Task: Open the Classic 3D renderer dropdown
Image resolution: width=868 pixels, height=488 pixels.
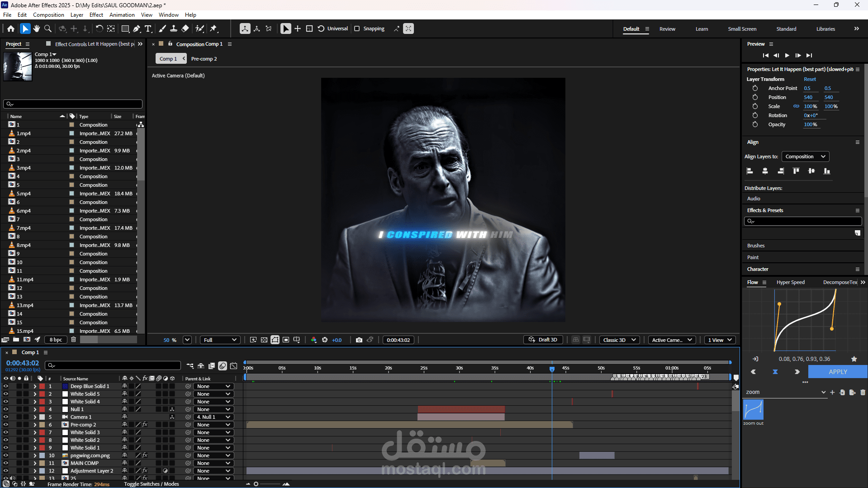Action: tap(619, 340)
